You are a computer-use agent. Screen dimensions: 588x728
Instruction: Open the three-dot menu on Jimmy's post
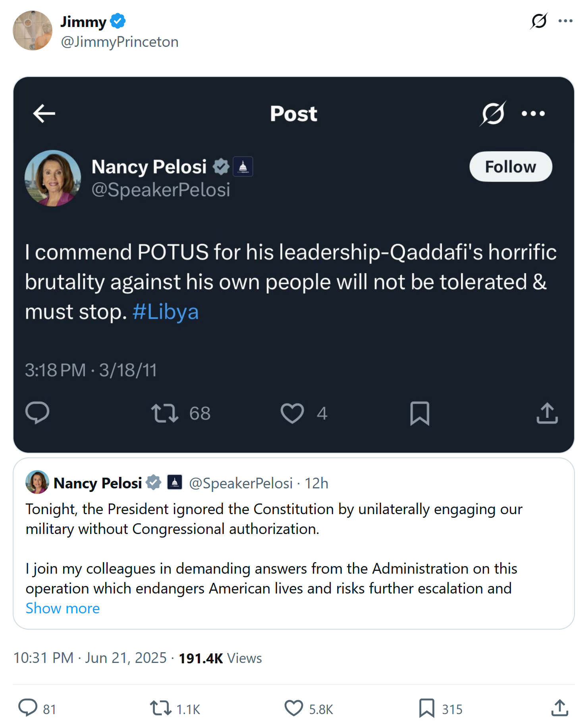pos(565,21)
